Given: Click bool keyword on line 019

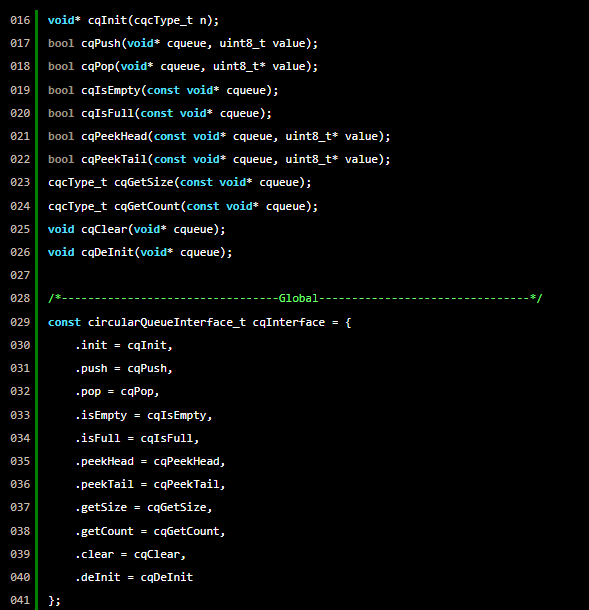Looking at the screenshot, I should tap(61, 90).
